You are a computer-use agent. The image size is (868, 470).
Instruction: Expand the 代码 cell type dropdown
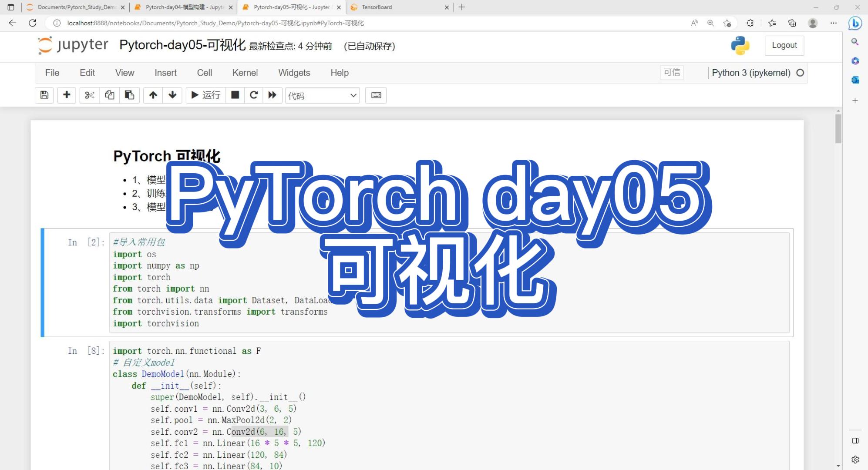[x=322, y=95]
